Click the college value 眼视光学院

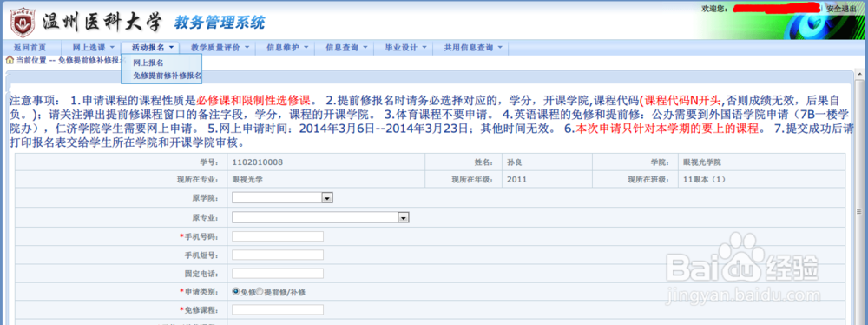(702, 162)
